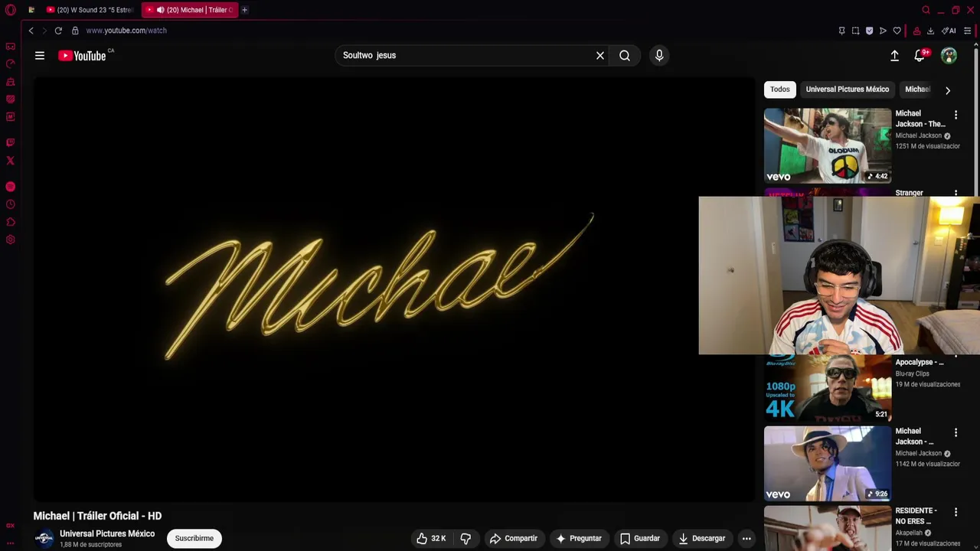
Task: Open YouTube notifications bell
Action: (920, 55)
